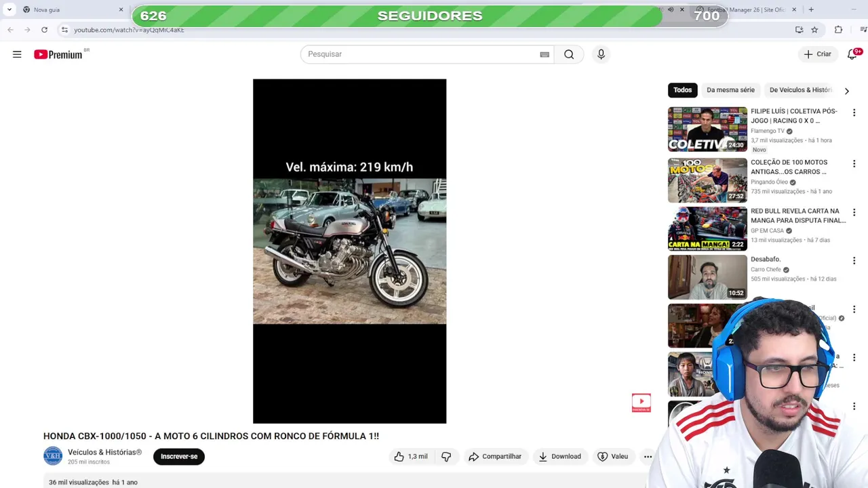Open options for COLEÇÃO DE 100 MOTOS video
This screenshot has width=868, height=488.
point(854,164)
